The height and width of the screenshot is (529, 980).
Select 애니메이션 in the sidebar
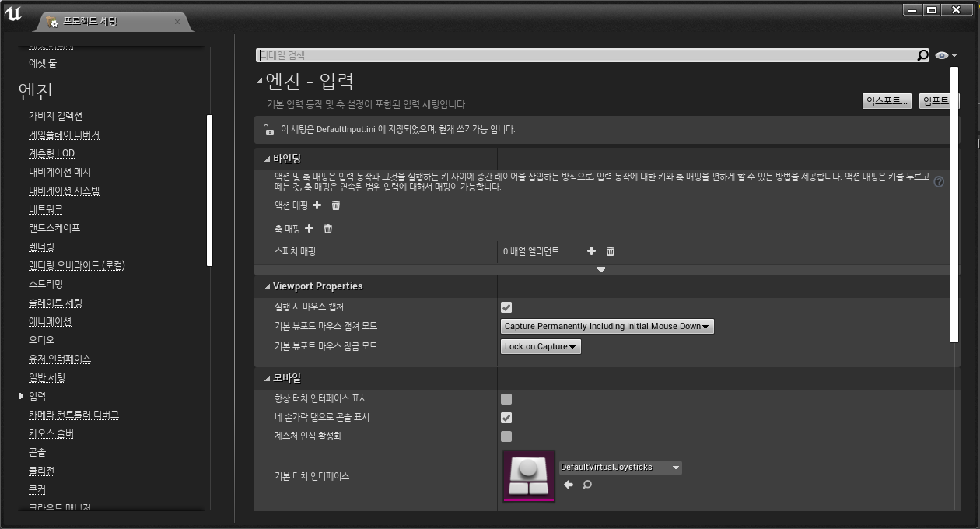coord(50,321)
